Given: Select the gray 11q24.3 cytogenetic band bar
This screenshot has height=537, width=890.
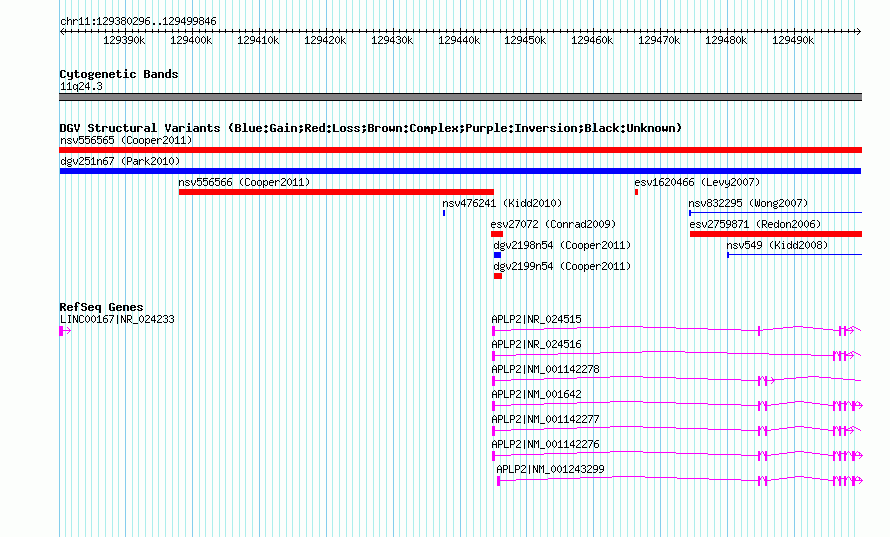Looking at the screenshot, I should [x=460, y=97].
